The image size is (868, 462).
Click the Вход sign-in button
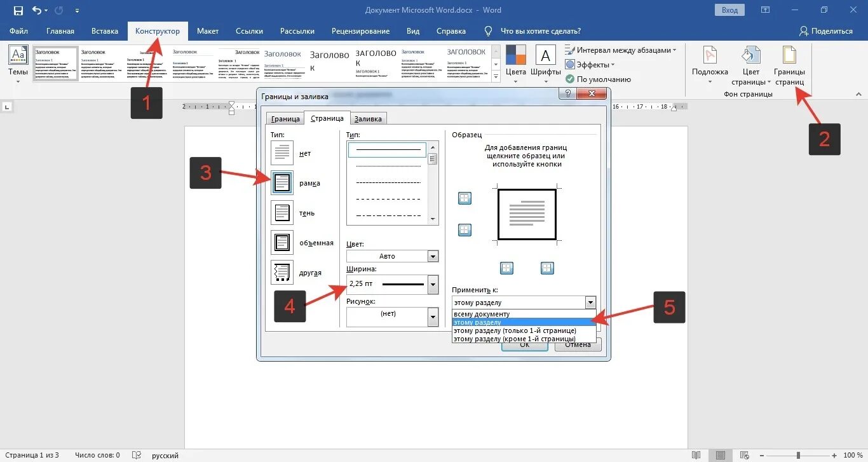point(730,10)
